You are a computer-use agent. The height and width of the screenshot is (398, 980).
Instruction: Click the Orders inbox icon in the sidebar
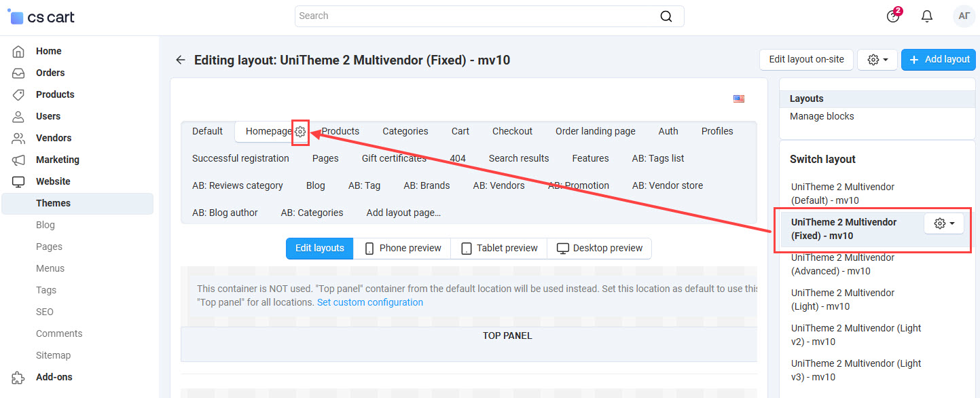18,73
